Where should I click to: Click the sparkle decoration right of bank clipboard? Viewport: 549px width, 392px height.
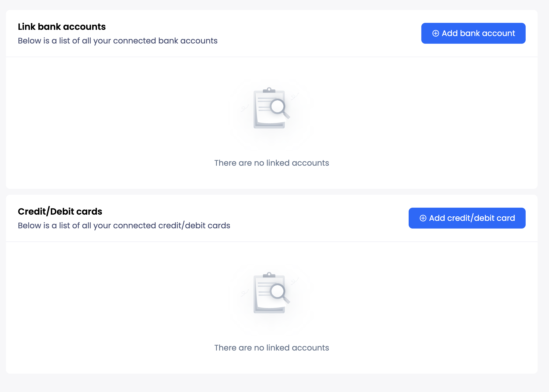pos(294,96)
